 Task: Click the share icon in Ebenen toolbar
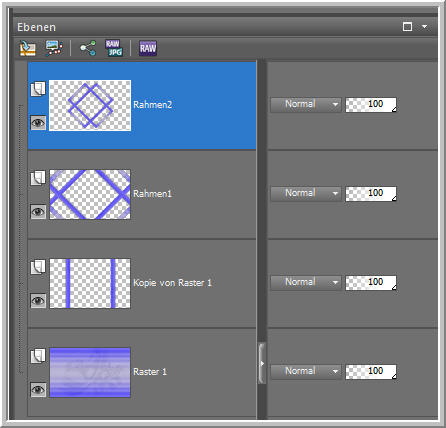88,48
